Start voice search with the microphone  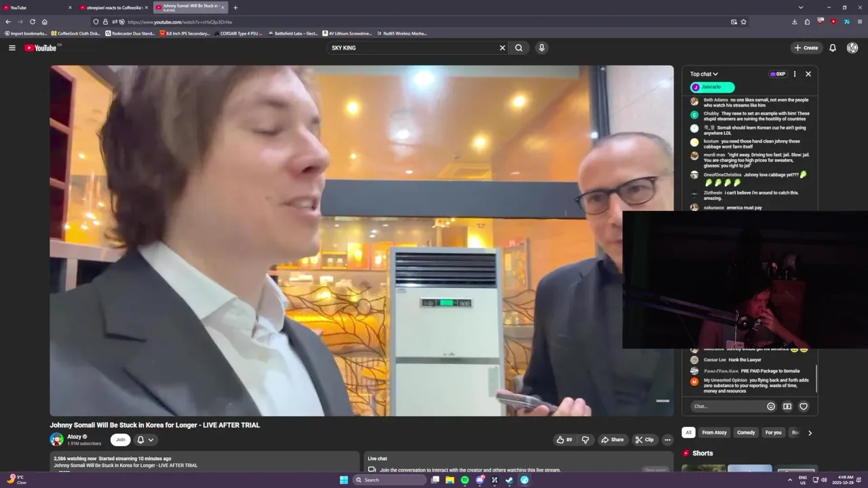541,47
